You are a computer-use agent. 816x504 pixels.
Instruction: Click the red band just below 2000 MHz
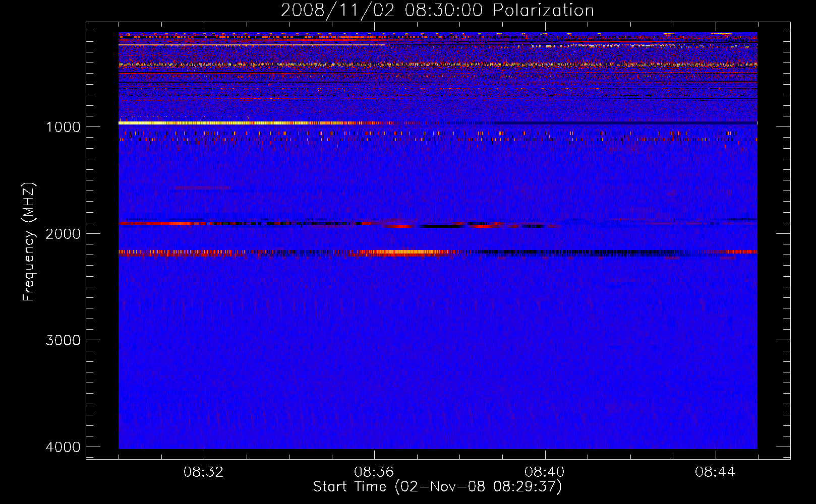[x=338, y=224]
